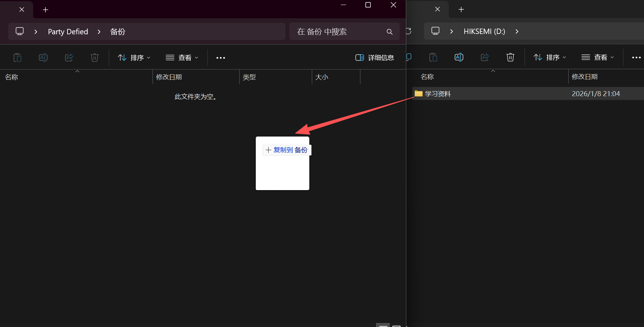Viewport: 644px width, 327px height.
Task: Click the Paste icon in 备份 window toolbar
Action: point(18,58)
